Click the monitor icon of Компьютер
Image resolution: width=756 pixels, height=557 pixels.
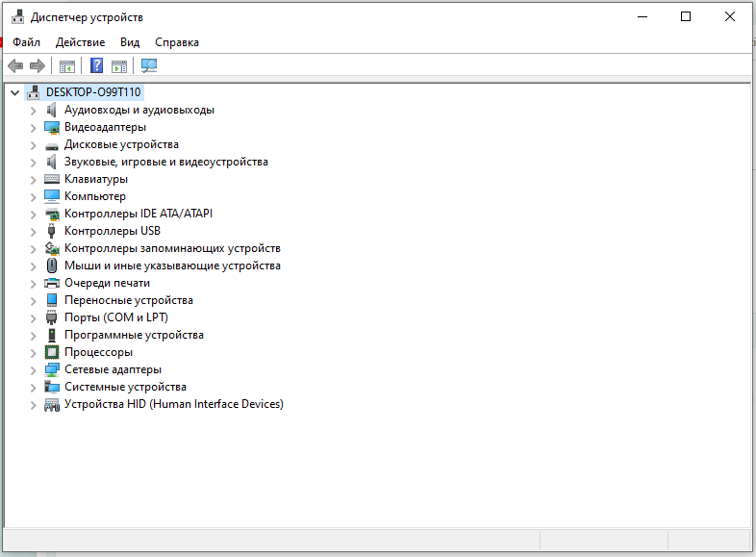pyautogui.click(x=52, y=196)
